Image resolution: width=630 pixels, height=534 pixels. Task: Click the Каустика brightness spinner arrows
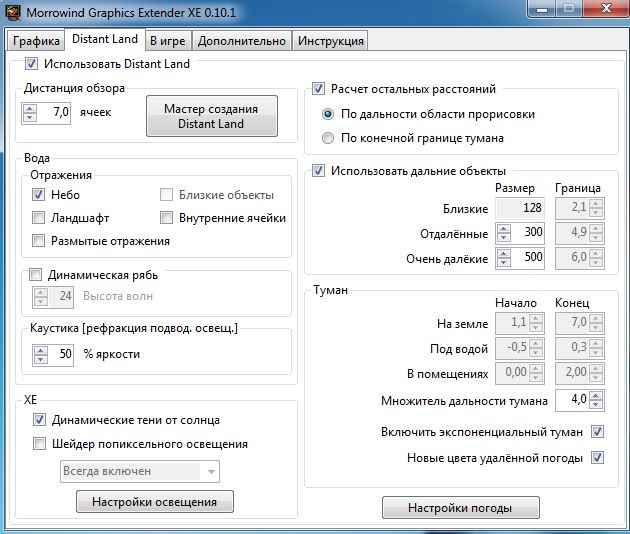tap(41, 354)
